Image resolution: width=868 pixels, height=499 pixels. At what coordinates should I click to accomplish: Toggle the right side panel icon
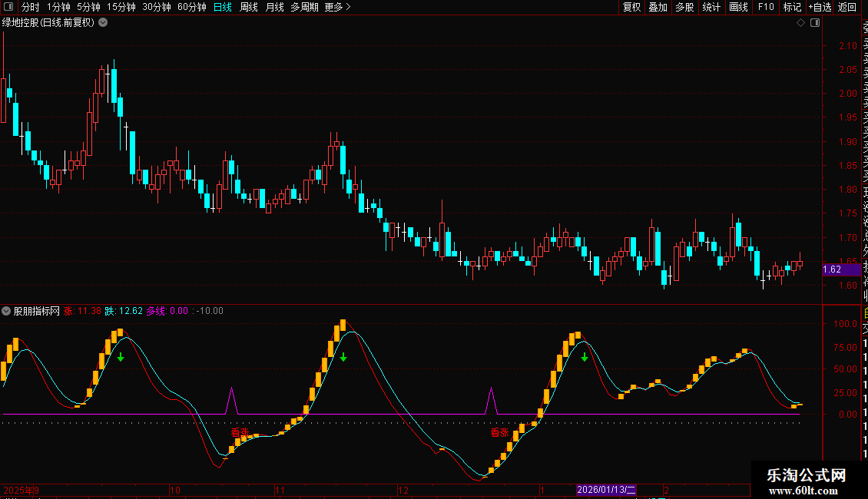click(x=813, y=22)
